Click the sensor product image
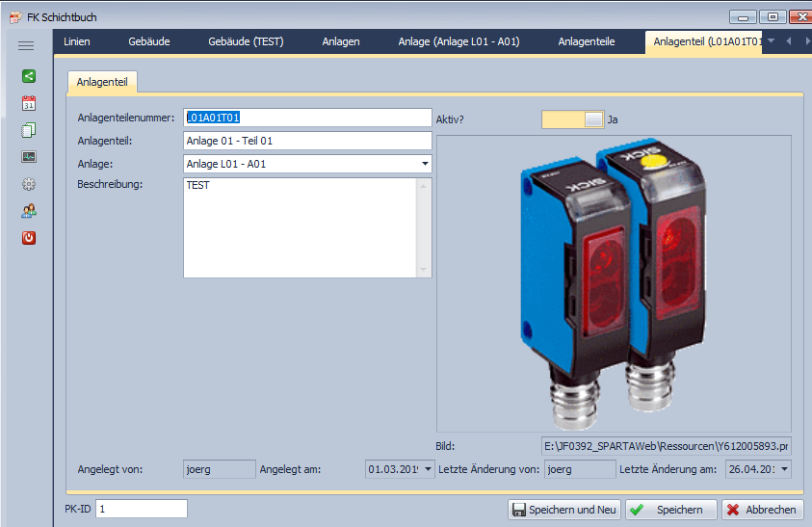812x527 pixels. (614, 283)
